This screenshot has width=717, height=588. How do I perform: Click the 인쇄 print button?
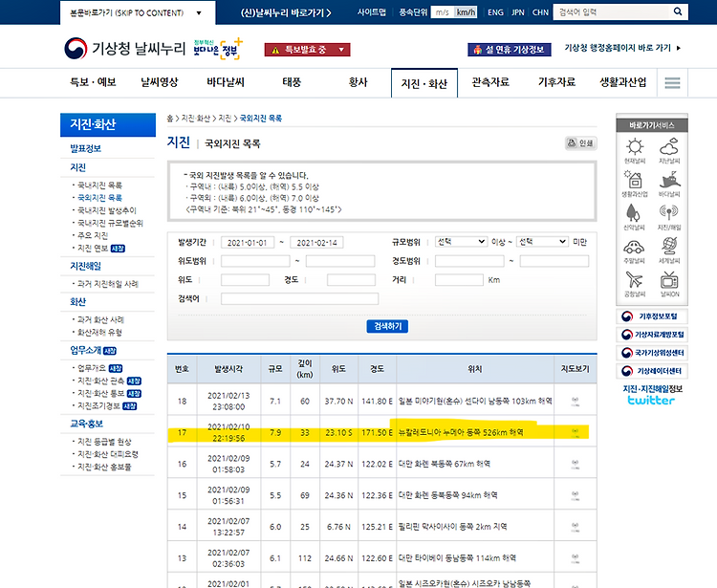580,143
